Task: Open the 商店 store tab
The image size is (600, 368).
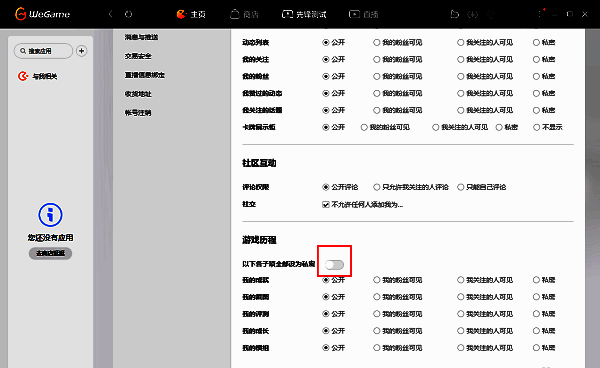Action: (245, 15)
